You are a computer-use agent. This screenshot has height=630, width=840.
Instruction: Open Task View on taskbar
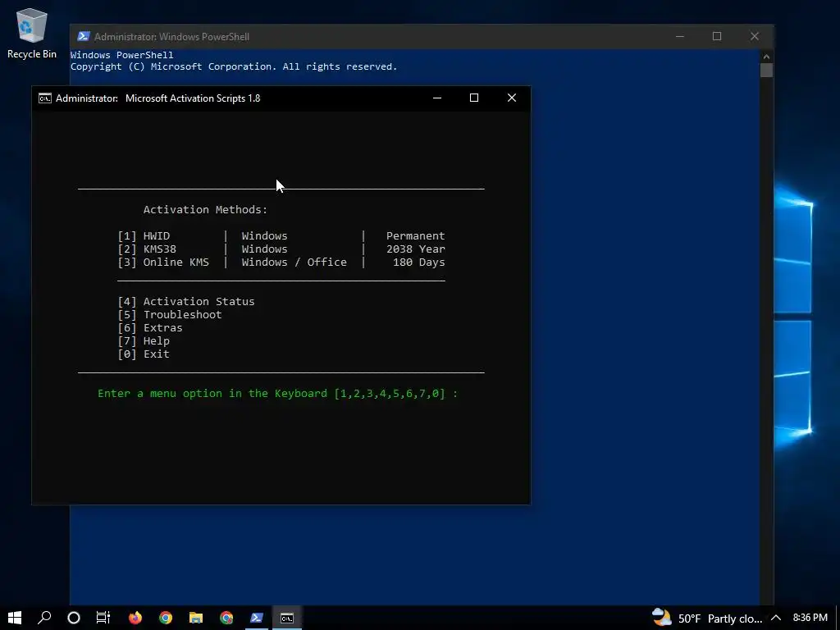point(103,618)
